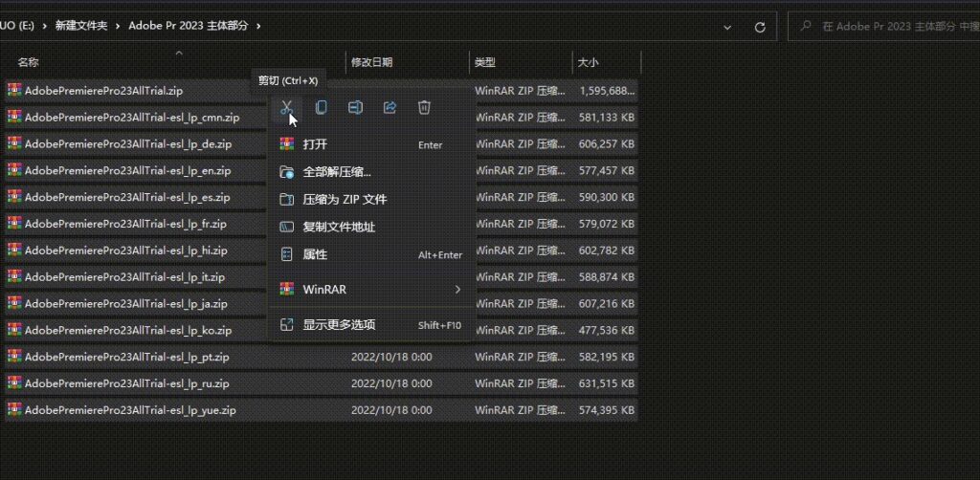
Task: Click WinRAR icon of the esl_lp_cmn.zip file
Action: [14, 117]
